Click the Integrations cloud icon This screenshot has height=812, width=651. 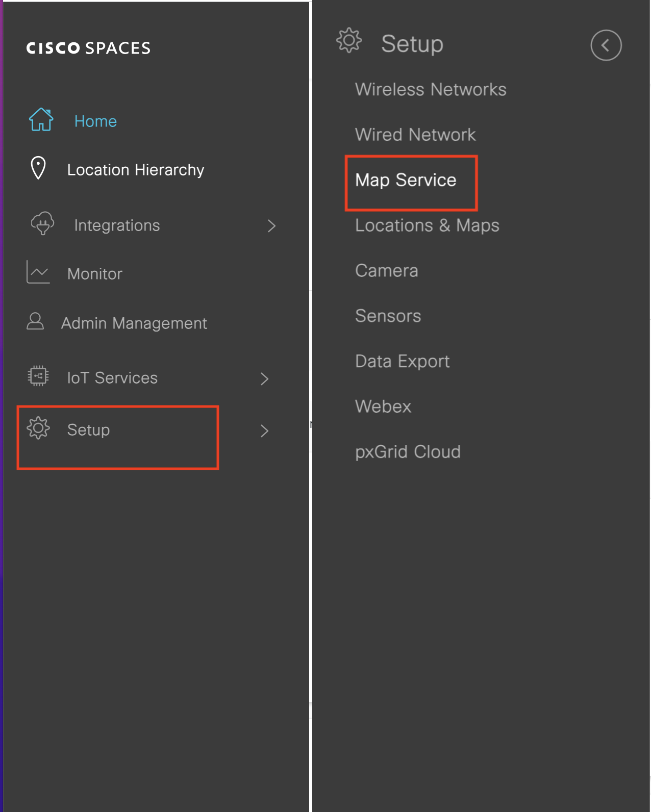(42, 224)
